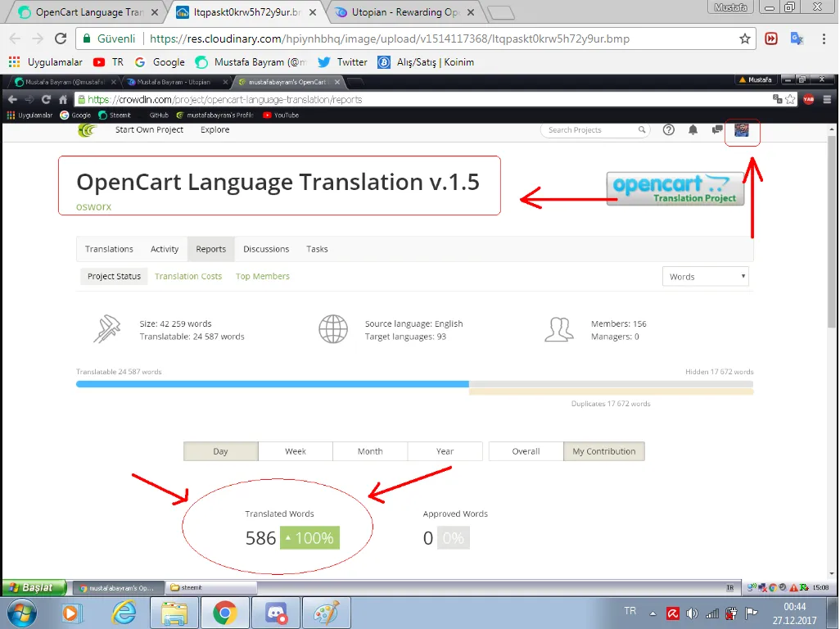The height and width of the screenshot is (629, 840).
Task: Open the Crowdin help question icon
Action: coord(669,129)
